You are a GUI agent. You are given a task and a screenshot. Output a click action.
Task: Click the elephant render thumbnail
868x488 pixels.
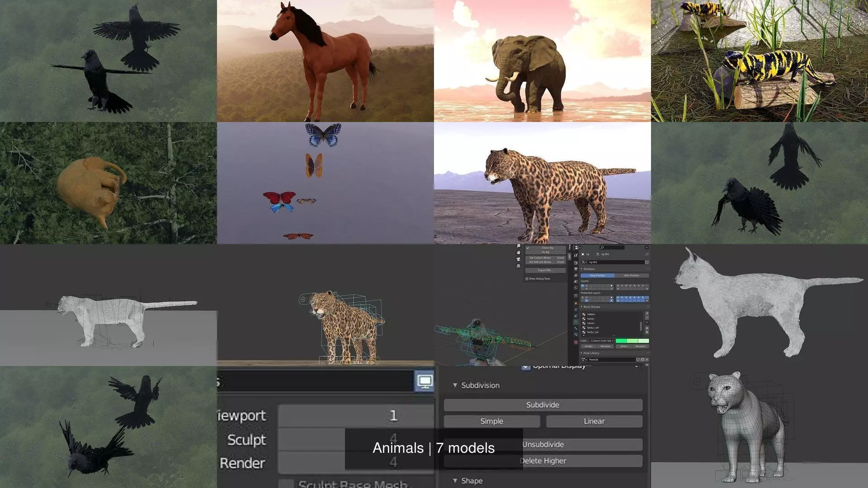(x=542, y=61)
